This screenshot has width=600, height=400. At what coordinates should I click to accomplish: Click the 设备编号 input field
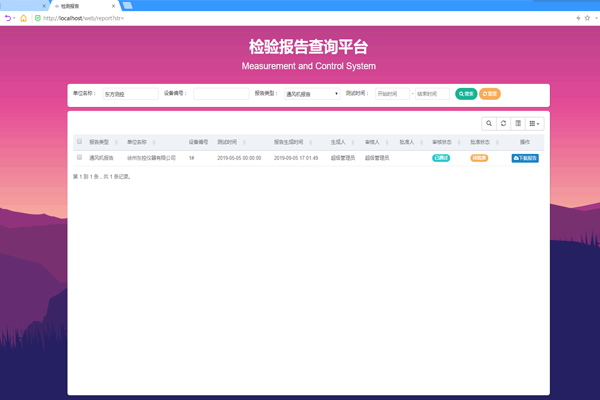point(221,94)
